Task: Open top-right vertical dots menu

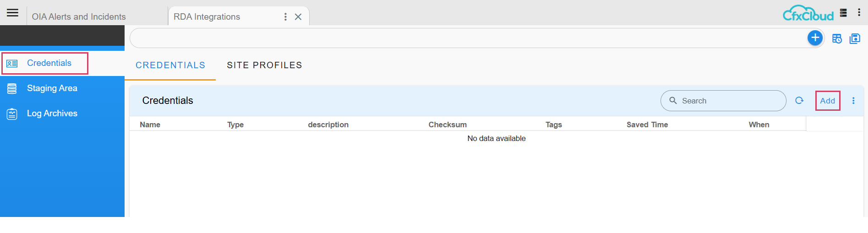Action: click(x=859, y=13)
